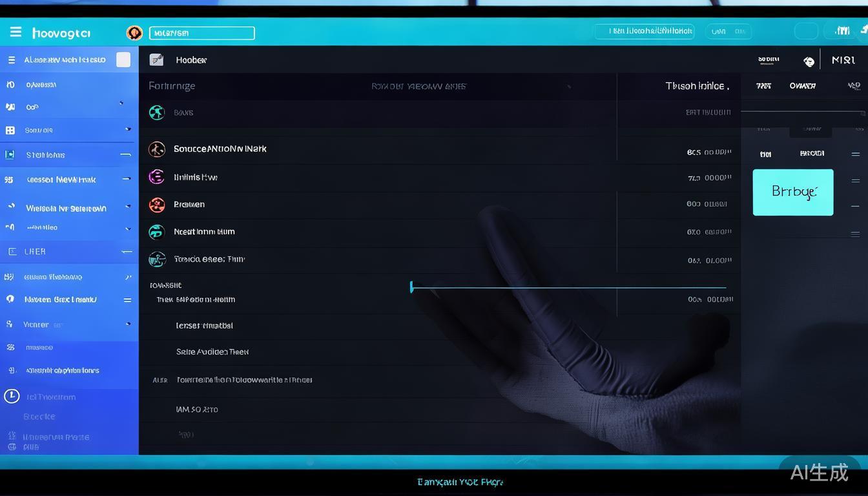
Task: Toggle the white checkbox in the sidebar header
Action: tap(123, 60)
